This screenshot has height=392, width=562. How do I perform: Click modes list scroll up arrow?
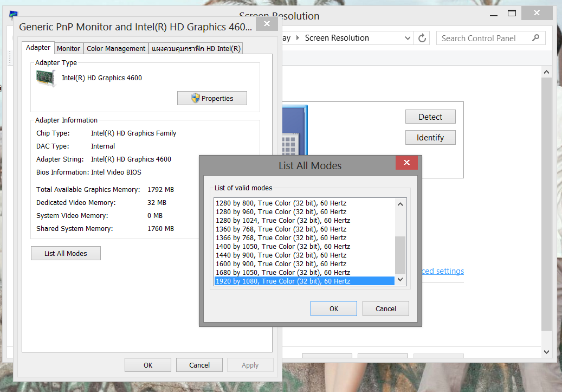[x=400, y=204]
